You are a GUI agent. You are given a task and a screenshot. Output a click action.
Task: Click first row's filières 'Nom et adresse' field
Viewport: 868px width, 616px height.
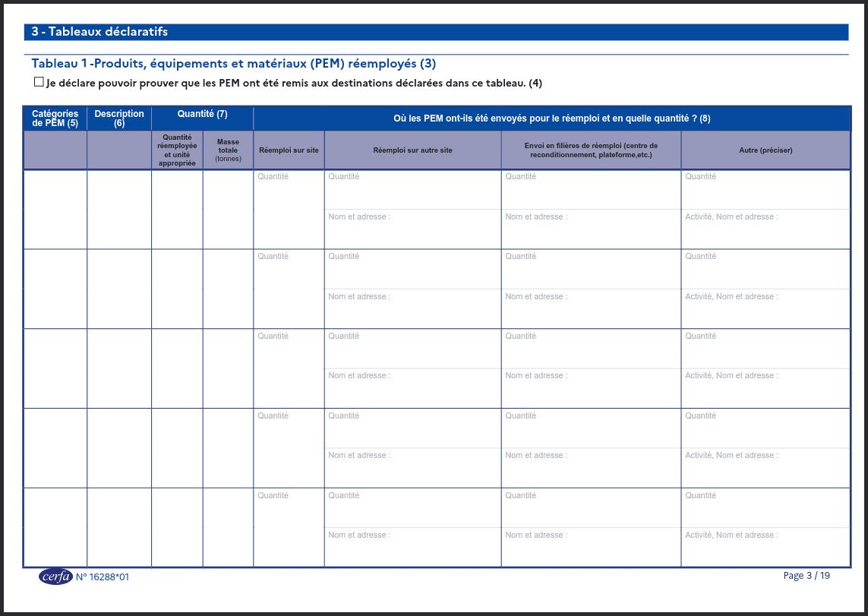(592, 229)
